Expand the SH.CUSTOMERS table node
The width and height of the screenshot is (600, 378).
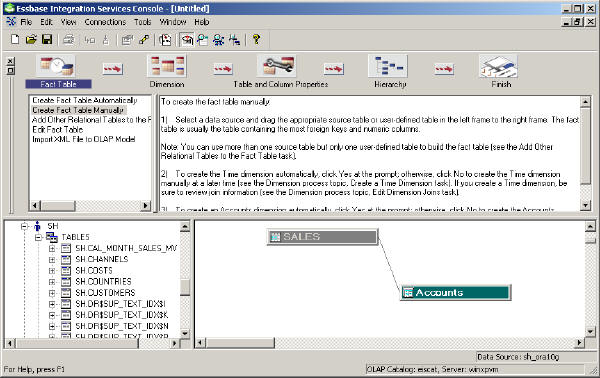[52, 293]
